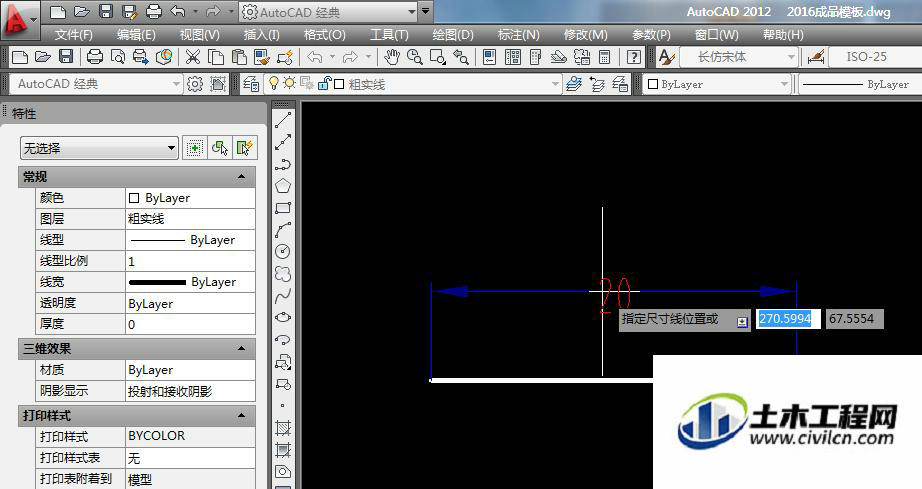Open the 长仿宋体 text style dropdown
922x489 pixels.
coord(739,57)
